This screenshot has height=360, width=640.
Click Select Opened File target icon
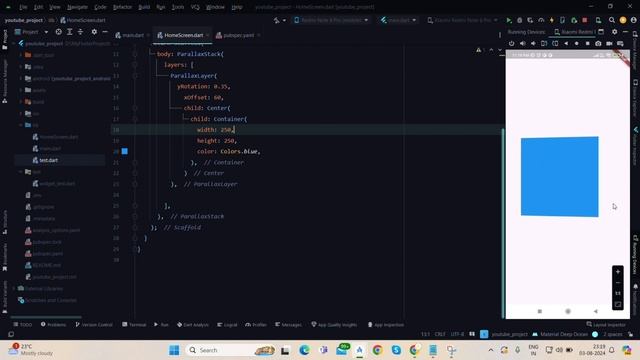(58, 32)
